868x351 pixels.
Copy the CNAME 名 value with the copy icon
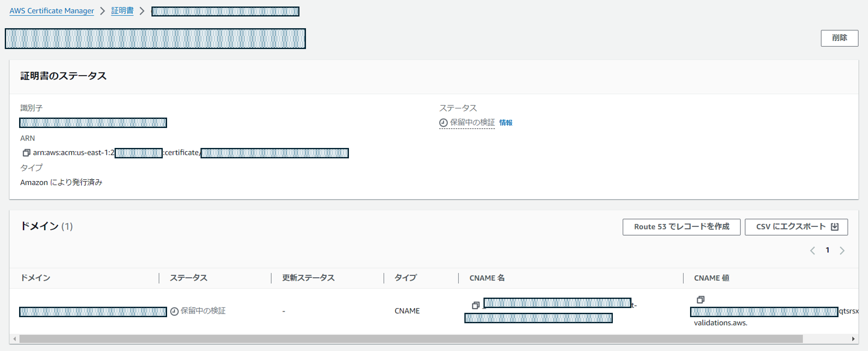click(476, 305)
